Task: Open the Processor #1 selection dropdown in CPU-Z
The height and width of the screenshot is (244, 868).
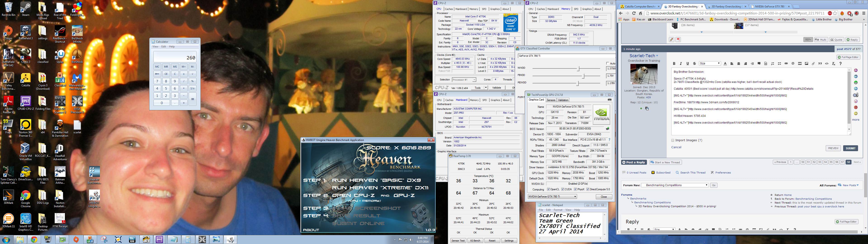Action: (x=464, y=80)
